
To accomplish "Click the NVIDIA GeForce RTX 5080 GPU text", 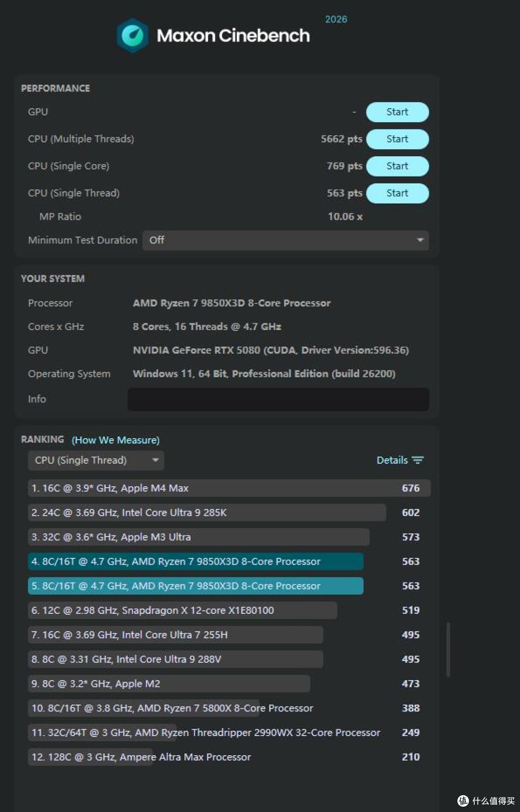I will click(271, 350).
